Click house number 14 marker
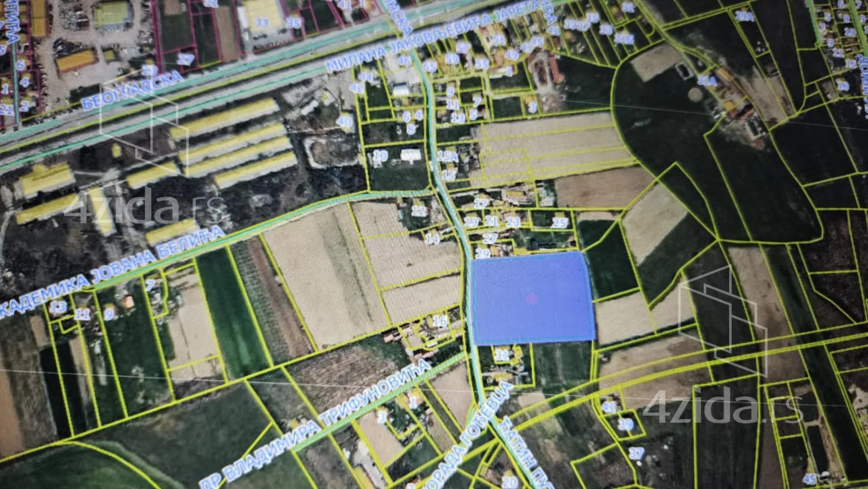The image size is (868, 489). click(x=432, y=238)
